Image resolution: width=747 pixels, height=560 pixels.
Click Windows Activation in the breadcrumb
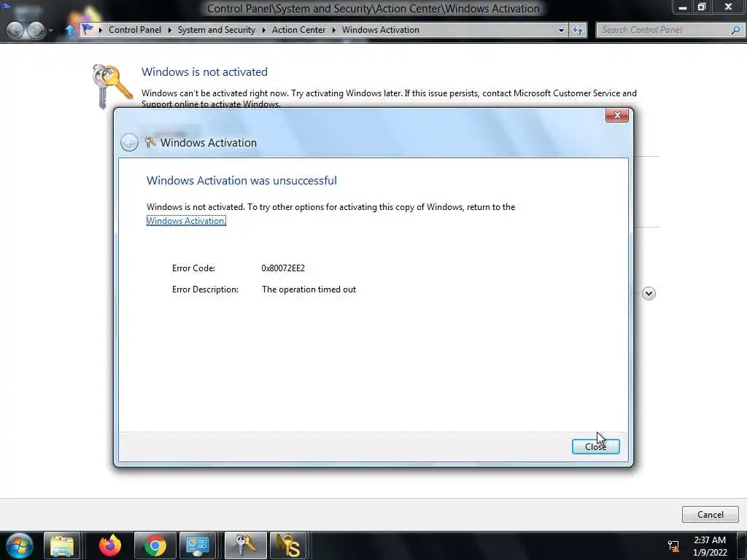tap(381, 29)
